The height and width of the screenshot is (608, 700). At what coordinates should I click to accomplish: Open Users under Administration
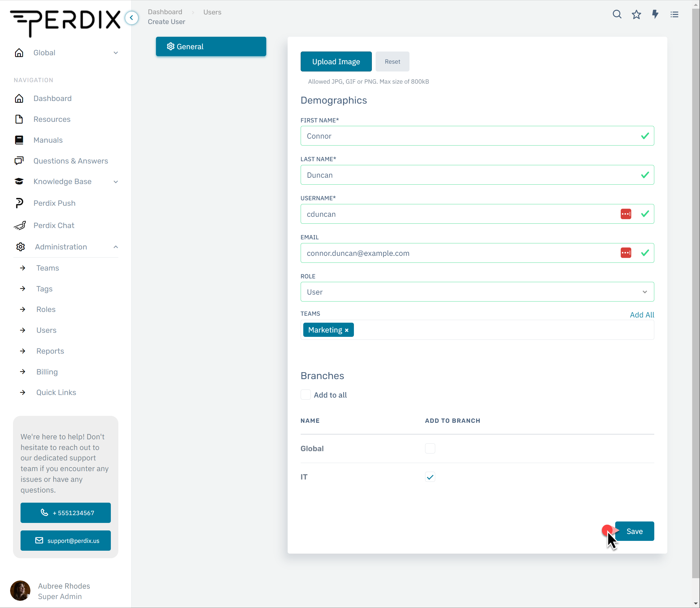click(46, 330)
